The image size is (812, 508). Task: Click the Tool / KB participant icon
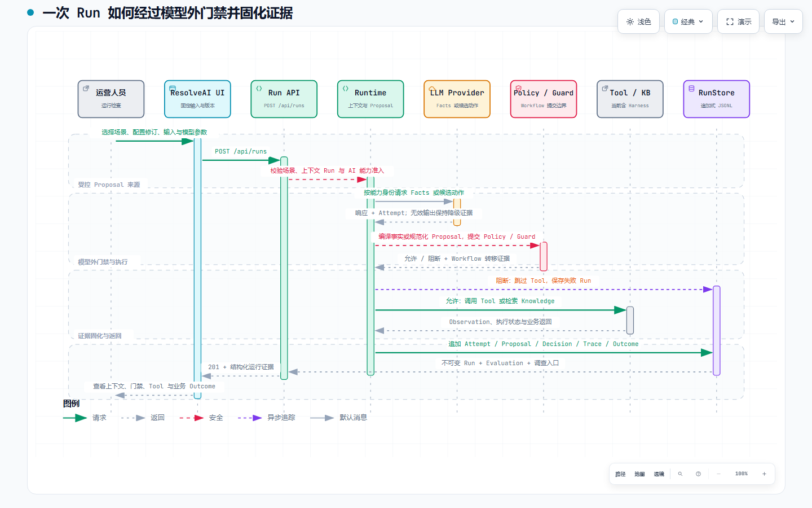pyautogui.click(x=605, y=89)
